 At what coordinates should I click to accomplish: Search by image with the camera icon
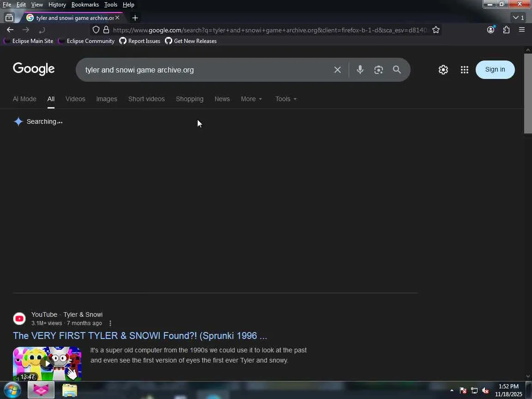(378, 70)
